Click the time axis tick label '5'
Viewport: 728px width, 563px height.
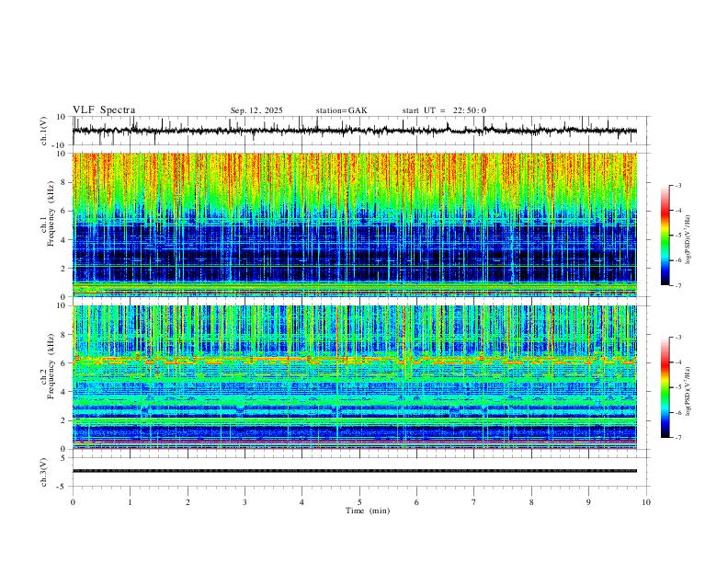pyautogui.click(x=359, y=502)
